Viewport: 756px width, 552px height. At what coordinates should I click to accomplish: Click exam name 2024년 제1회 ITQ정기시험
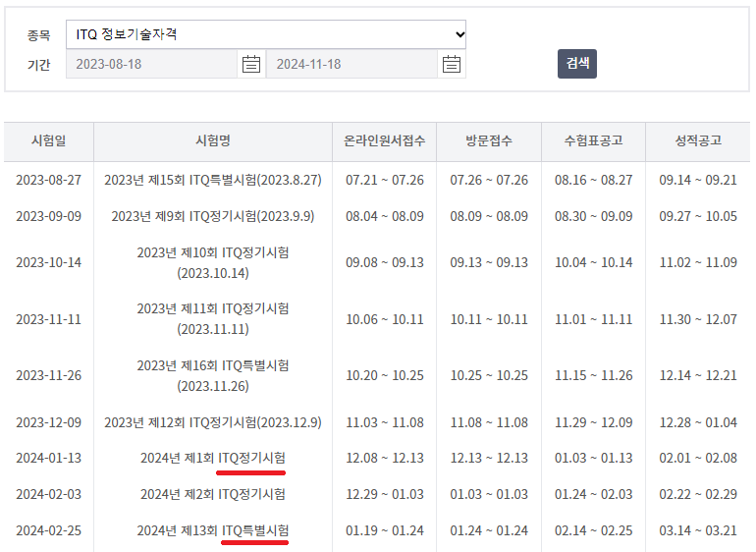(x=213, y=458)
